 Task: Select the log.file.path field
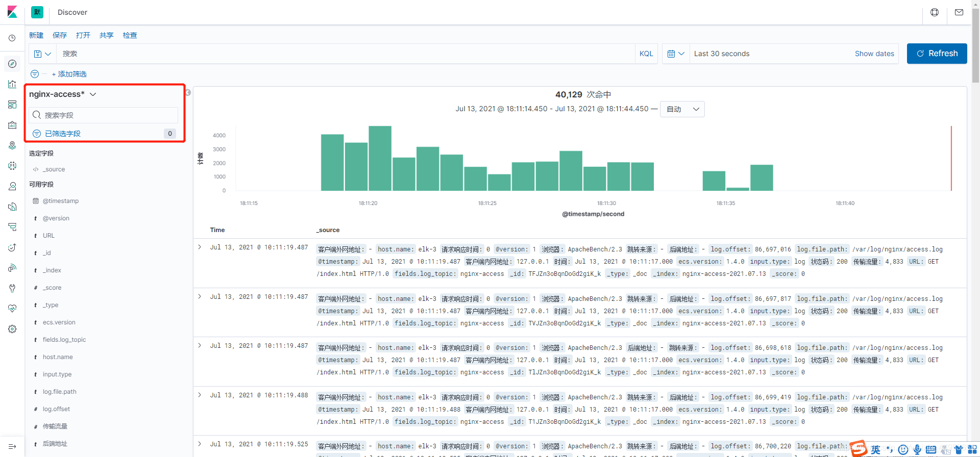coord(59,392)
